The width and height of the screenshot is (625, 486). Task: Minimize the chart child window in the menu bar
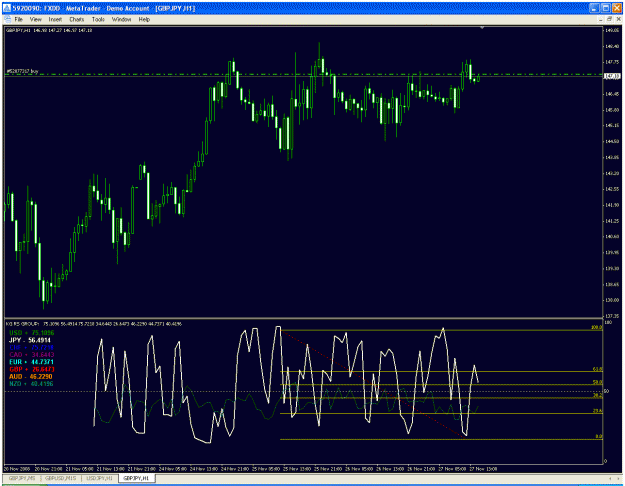coord(600,19)
